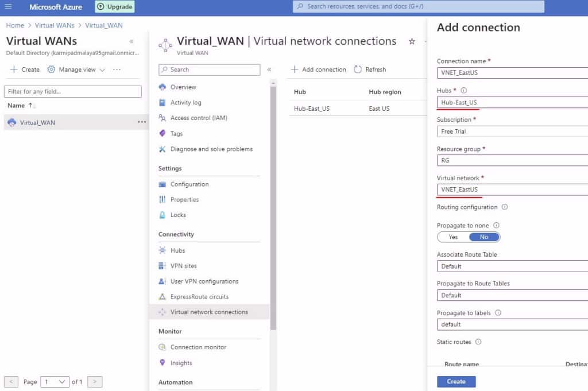The height and width of the screenshot is (391, 588).
Task: Navigate to Home via breadcrumb
Action: pos(14,25)
